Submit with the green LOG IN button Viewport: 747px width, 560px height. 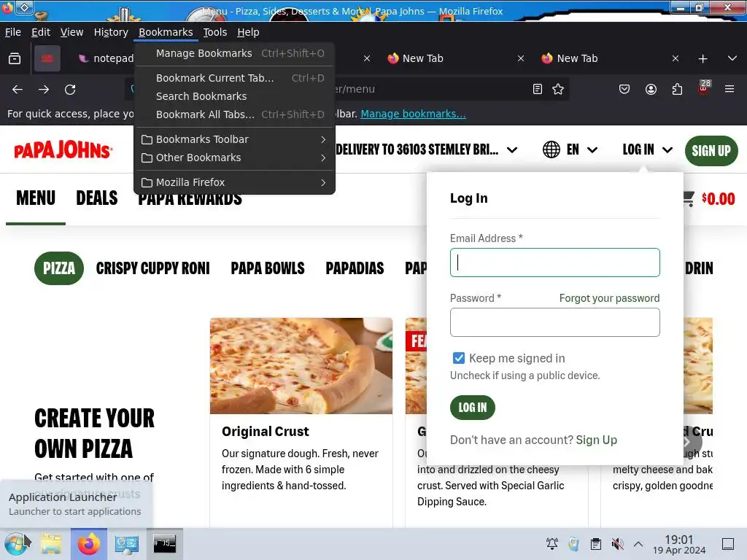click(x=473, y=408)
